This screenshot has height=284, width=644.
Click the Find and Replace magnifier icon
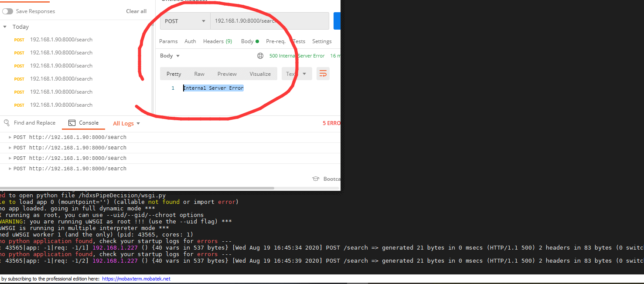click(7, 123)
